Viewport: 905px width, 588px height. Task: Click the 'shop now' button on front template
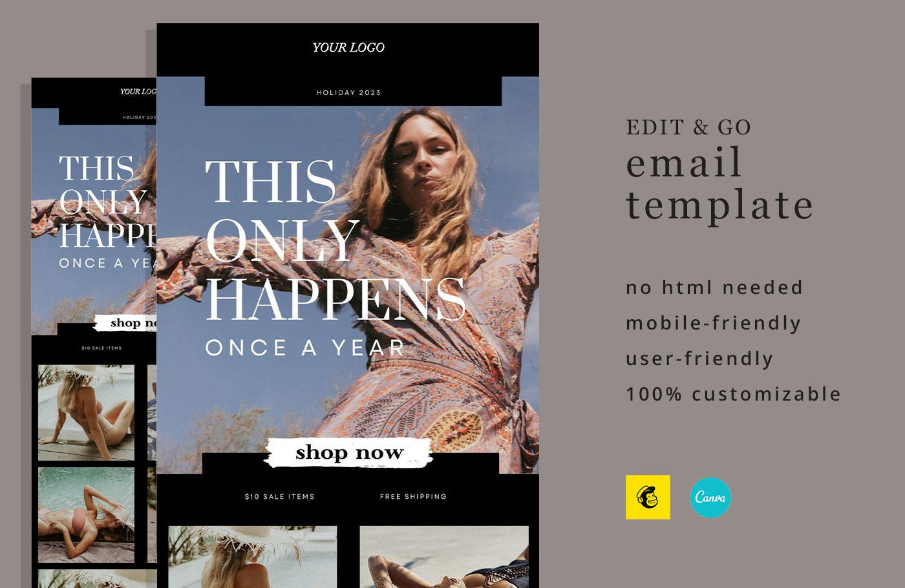click(x=349, y=452)
